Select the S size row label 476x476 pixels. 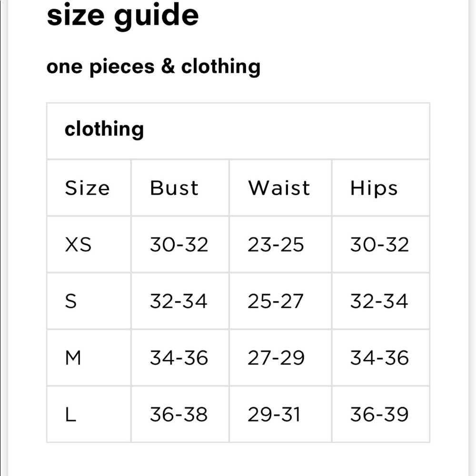70,301
